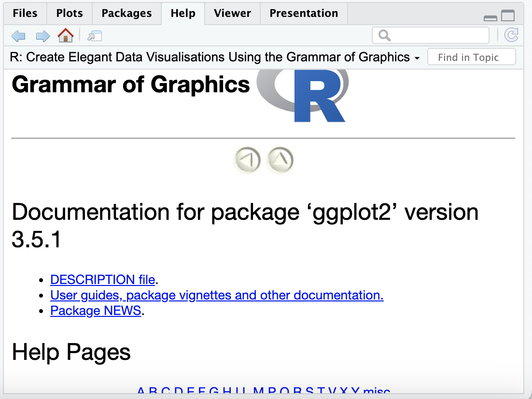Show help in new window
Screen dimensions: 532x399
(95, 36)
